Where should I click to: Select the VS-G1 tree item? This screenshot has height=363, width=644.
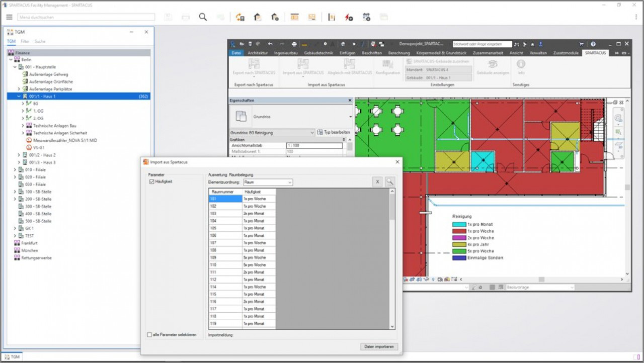click(39, 148)
